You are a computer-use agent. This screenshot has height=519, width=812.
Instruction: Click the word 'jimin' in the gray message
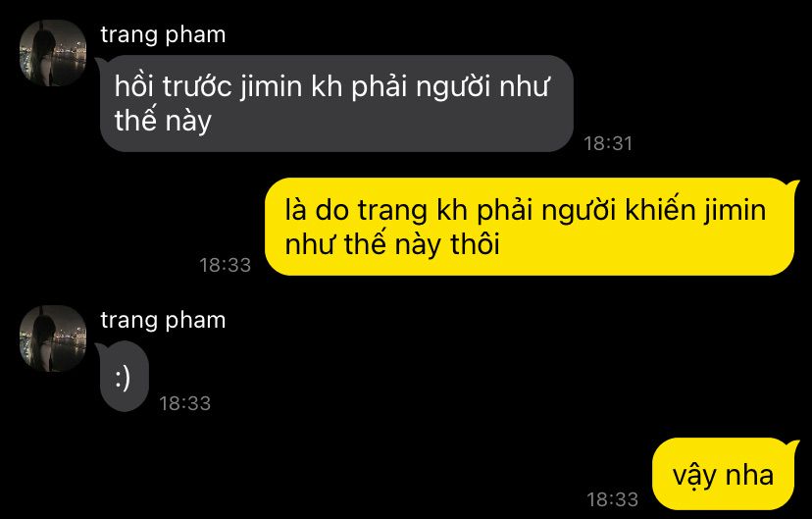pos(272,86)
